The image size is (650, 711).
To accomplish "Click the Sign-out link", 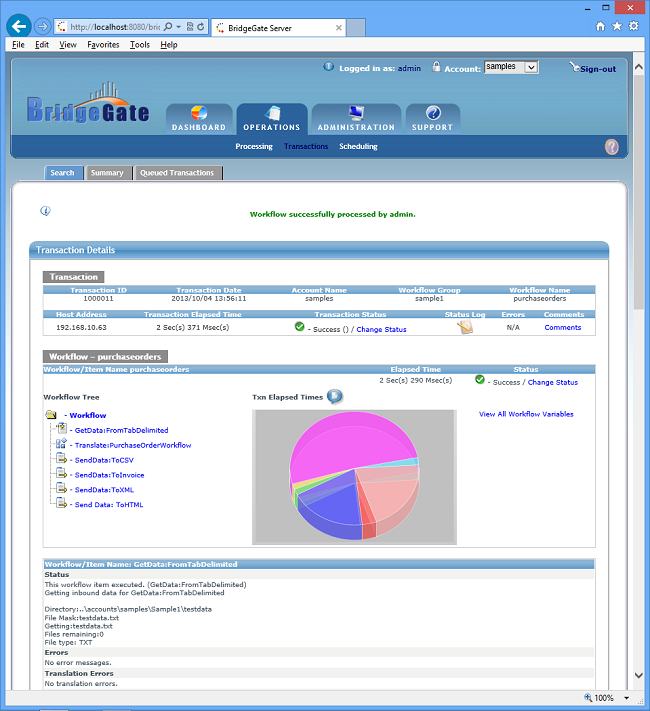I will [x=597, y=69].
